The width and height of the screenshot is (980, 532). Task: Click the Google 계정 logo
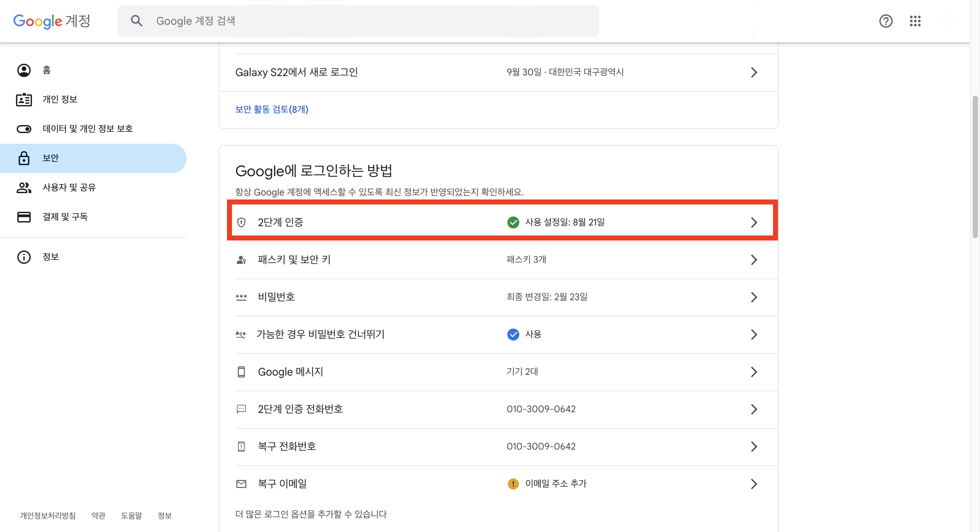[52, 21]
